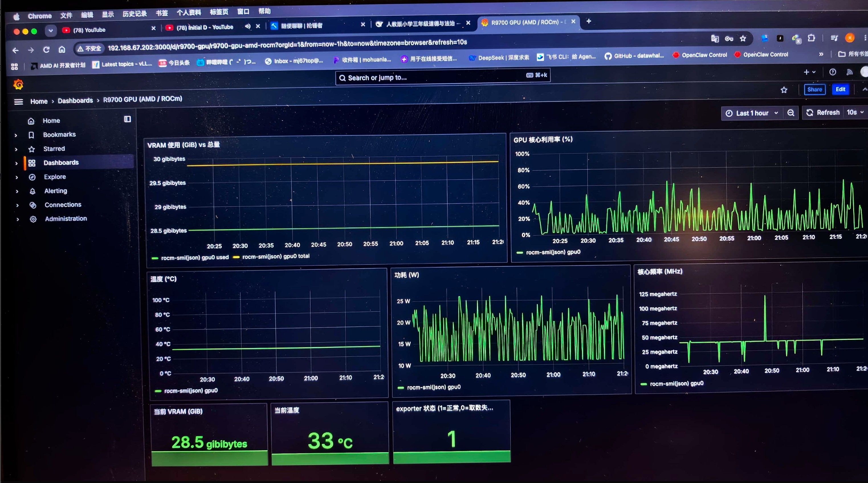Click the Share button
Viewport: 868px width, 483px height.
(814, 90)
